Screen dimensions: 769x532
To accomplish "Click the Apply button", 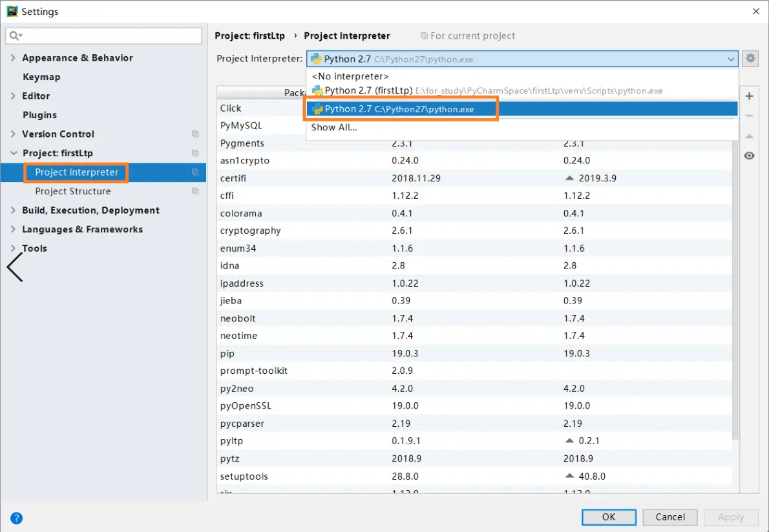I will click(x=731, y=517).
